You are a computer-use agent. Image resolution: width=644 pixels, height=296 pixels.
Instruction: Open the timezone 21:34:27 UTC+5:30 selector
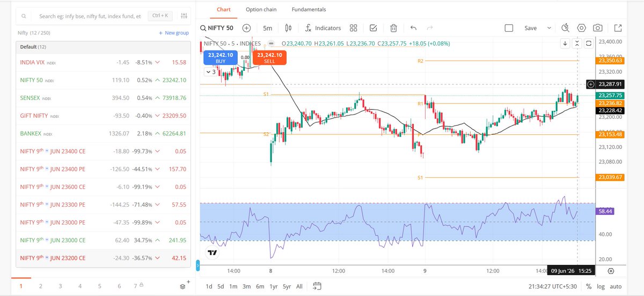(552, 286)
